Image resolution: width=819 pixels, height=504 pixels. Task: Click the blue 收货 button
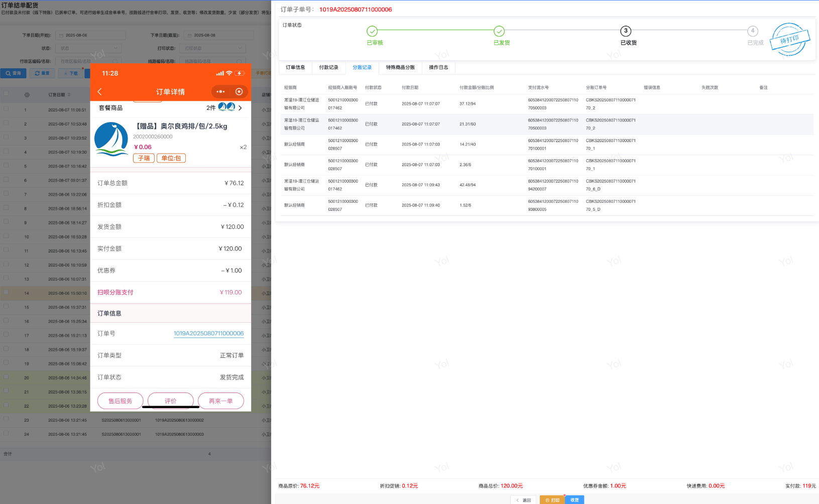(x=574, y=500)
